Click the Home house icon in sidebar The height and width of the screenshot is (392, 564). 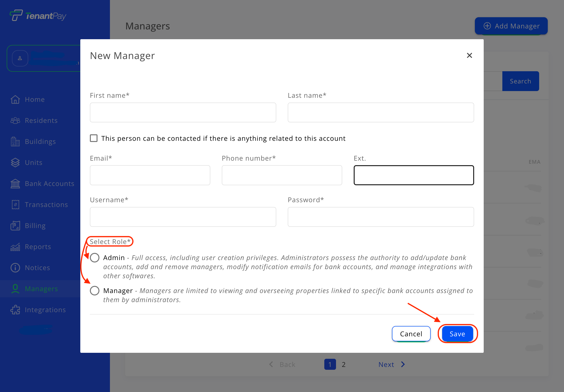[15, 99]
